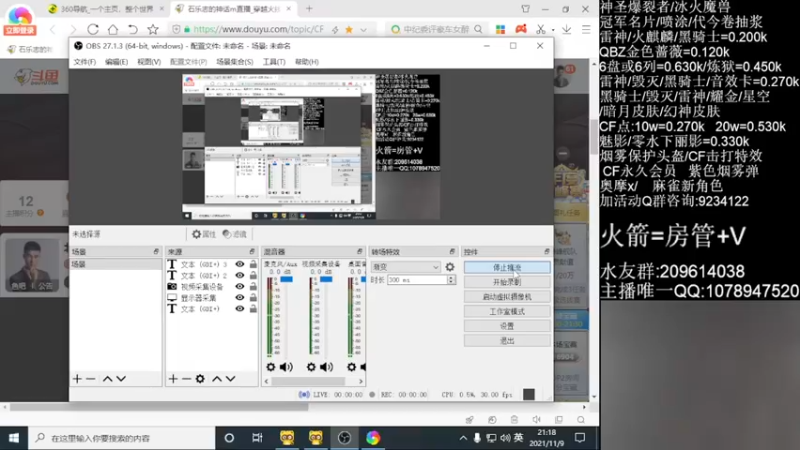Open Task View on the taskbar

coord(257,438)
